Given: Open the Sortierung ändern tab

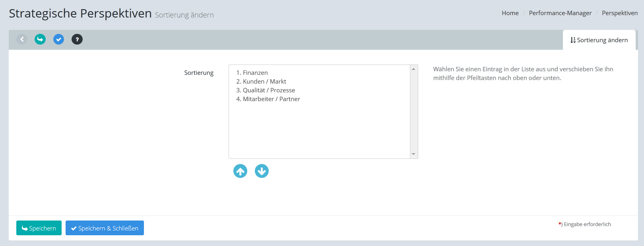Looking at the screenshot, I should click(x=599, y=40).
